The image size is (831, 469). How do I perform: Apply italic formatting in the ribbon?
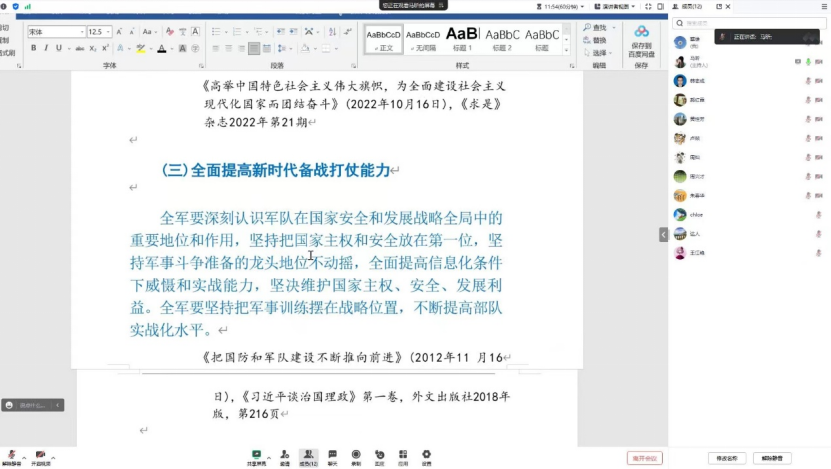click(46, 48)
